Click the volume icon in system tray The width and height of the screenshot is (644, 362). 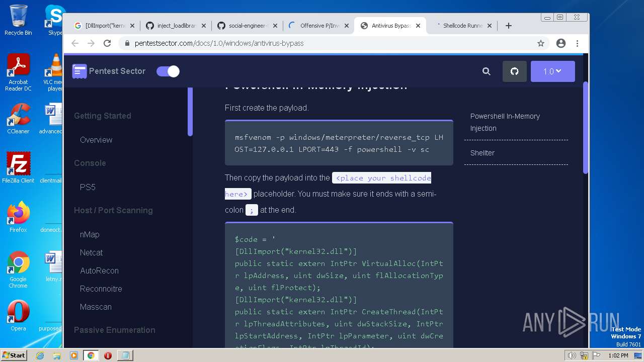[x=572, y=355]
